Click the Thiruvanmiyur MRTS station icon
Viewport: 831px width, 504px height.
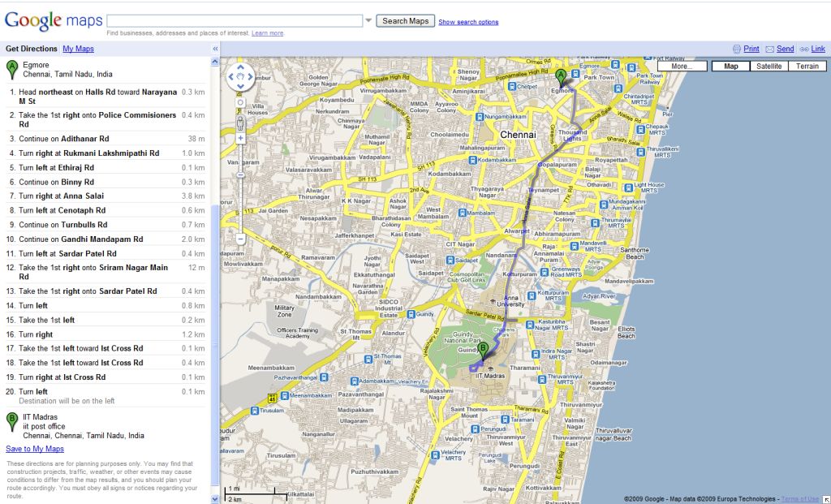pyautogui.click(x=541, y=378)
